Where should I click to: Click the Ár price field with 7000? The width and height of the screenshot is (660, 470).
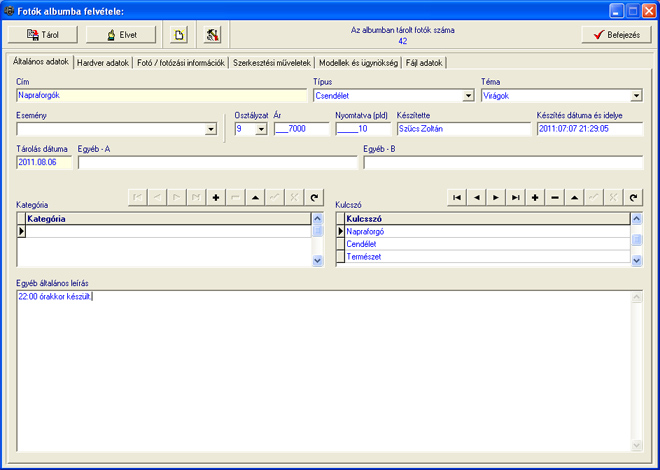pos(301,129)
